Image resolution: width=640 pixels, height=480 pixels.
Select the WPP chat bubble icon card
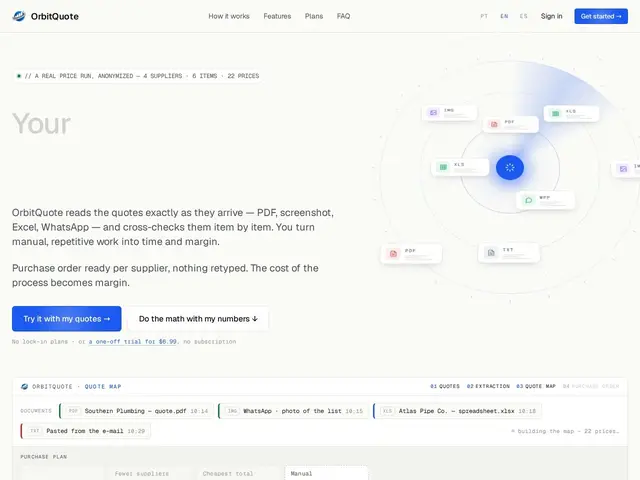546,200
